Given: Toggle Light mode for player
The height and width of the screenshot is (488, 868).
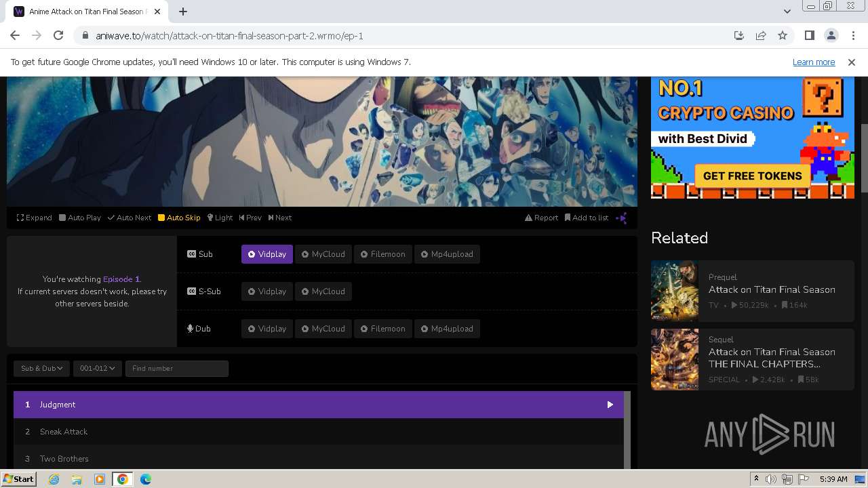Looking at the screenshot, I should (x=220, y=218).
